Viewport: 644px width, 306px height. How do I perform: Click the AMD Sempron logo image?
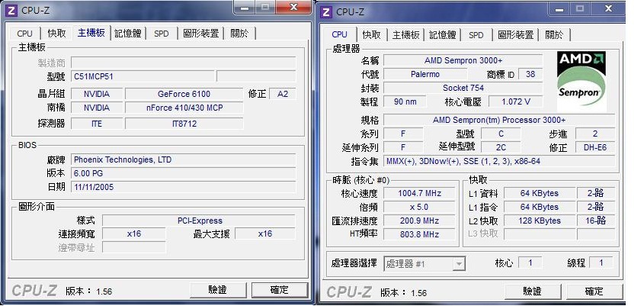pos(582,82)
